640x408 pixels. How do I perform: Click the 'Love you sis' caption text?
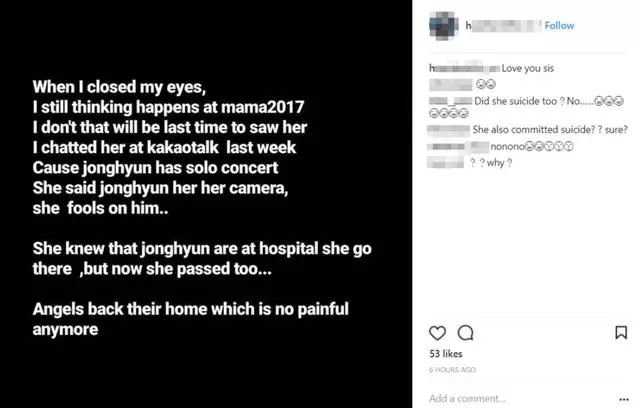pos(527,68)
